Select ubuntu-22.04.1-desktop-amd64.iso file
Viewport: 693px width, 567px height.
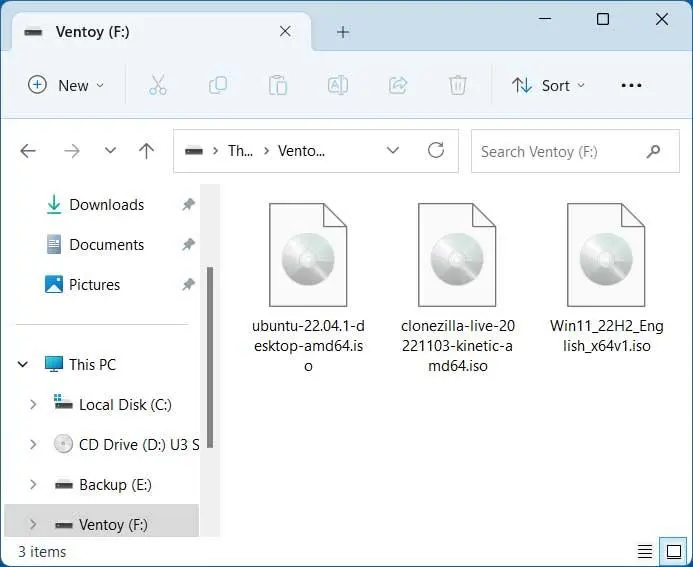(x=308, y=288)
